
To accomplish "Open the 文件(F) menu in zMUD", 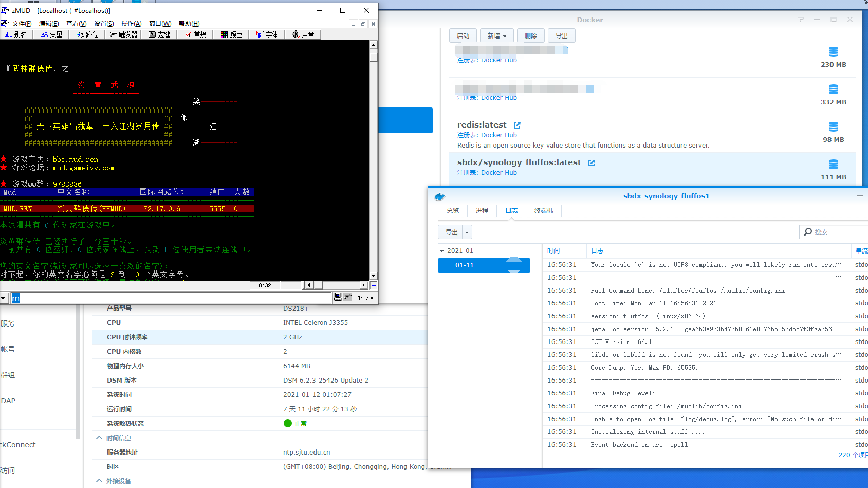I will tap(22, 24).
